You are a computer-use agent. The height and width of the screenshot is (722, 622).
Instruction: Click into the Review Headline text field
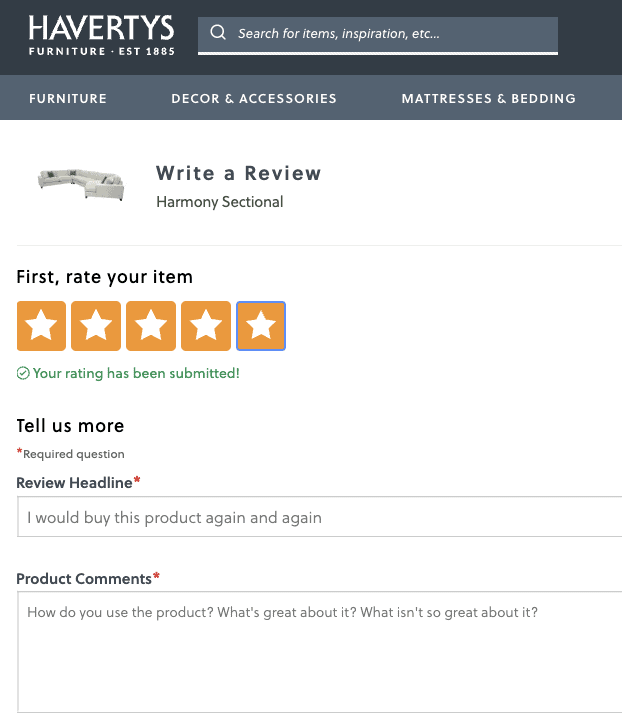click(x=320, y=517)
